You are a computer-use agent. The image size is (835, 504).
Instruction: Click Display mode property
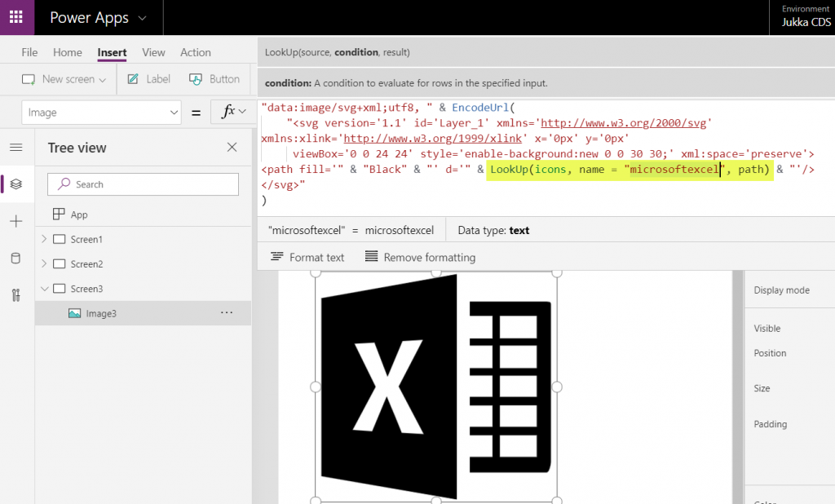[781, 290]
